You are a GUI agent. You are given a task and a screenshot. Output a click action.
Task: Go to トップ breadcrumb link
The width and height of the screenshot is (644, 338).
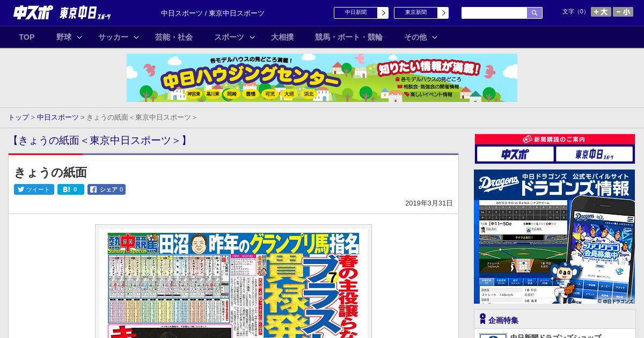coord(18,117)
